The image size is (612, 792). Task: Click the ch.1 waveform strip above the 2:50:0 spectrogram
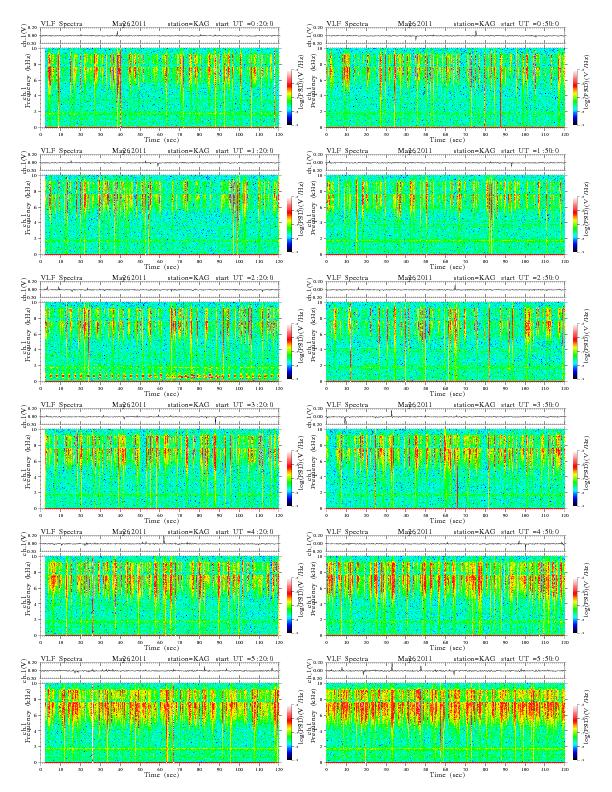click(x=445, y=289)
